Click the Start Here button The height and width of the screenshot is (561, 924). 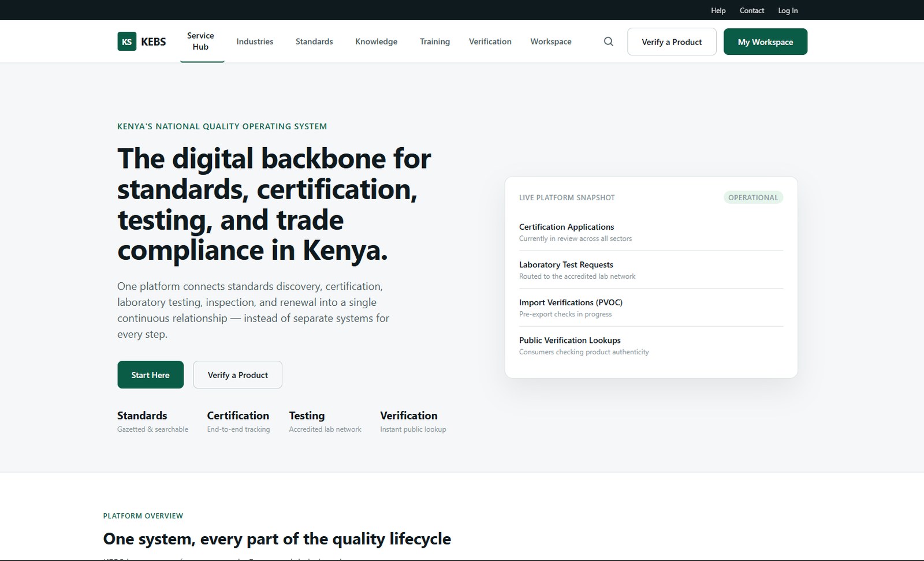150,375
